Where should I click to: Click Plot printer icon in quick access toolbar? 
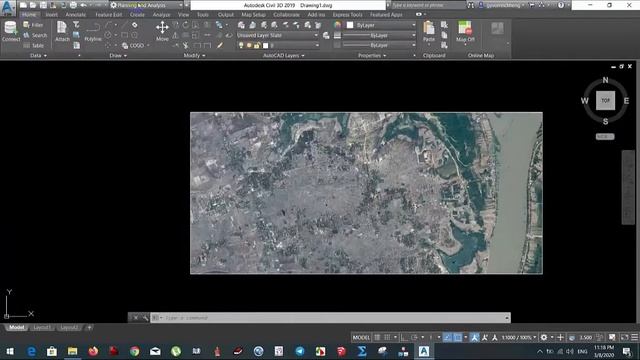(x=73, y=5)
